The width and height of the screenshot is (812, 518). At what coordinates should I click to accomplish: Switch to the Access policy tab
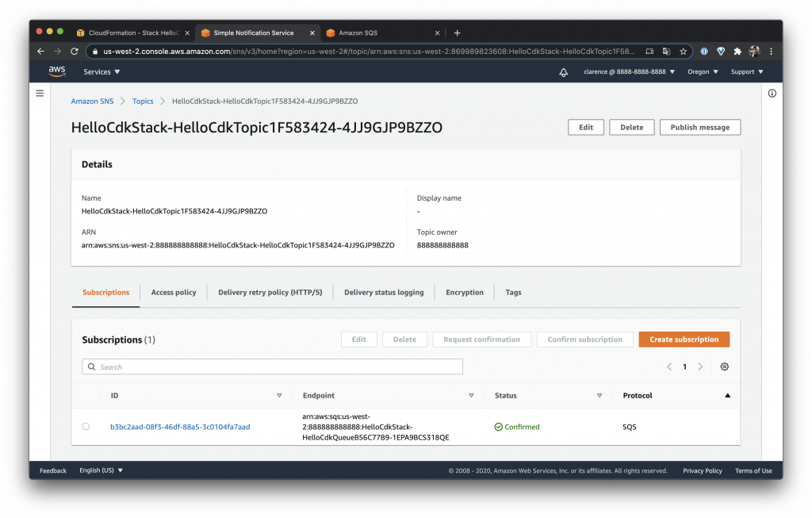[174, 292]
